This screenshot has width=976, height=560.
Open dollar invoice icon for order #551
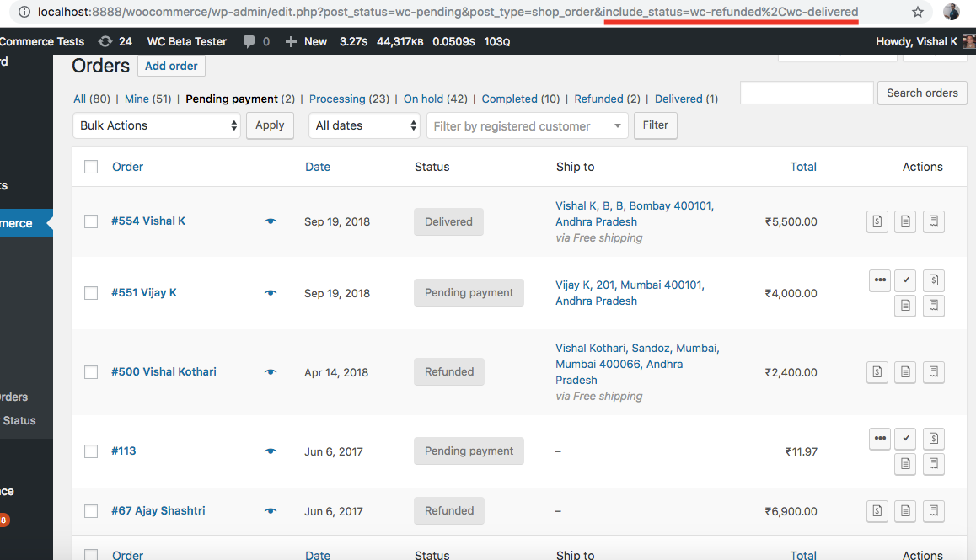[x=934, y=280]
